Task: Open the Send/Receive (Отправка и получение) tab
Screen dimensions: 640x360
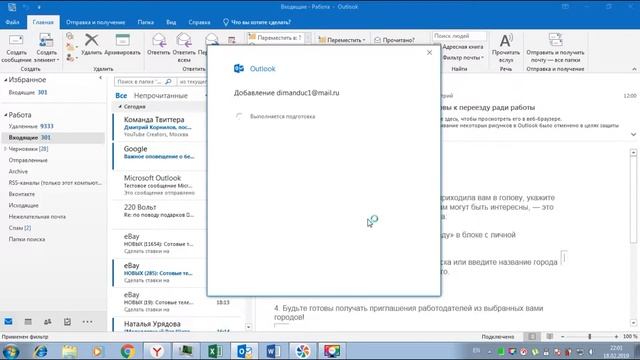Action: [96, 22]
